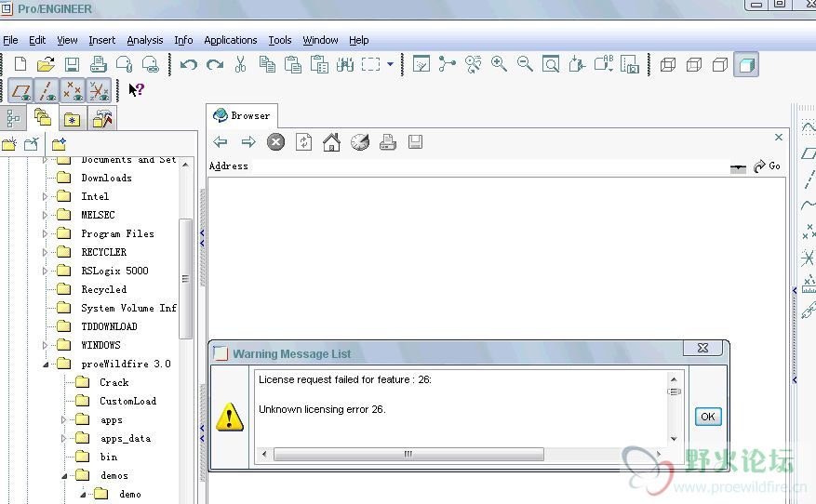Viewport: 816px width, 504px height.
Task: Collapse the proeWildfire 3.0 folder
Action: click(46, 365)
